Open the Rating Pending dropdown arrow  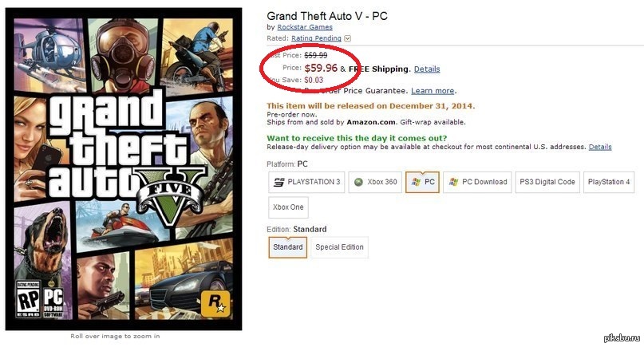tap(348, 38)
